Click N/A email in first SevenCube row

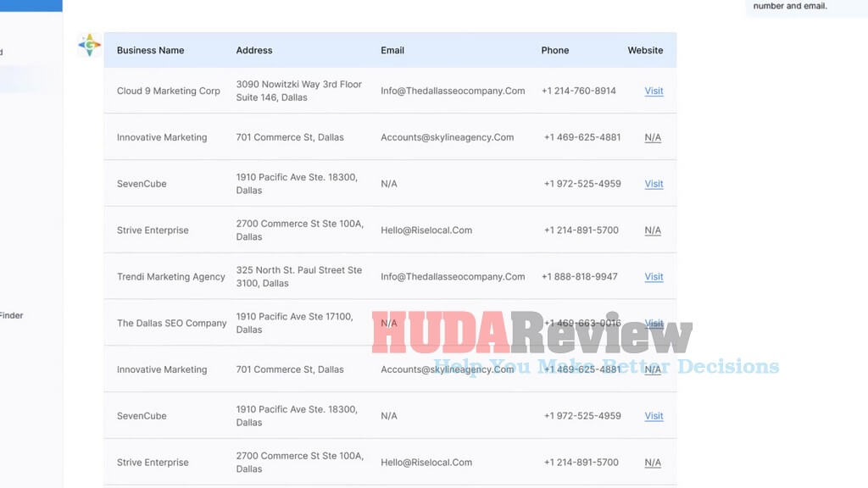[x=388, y=184]
